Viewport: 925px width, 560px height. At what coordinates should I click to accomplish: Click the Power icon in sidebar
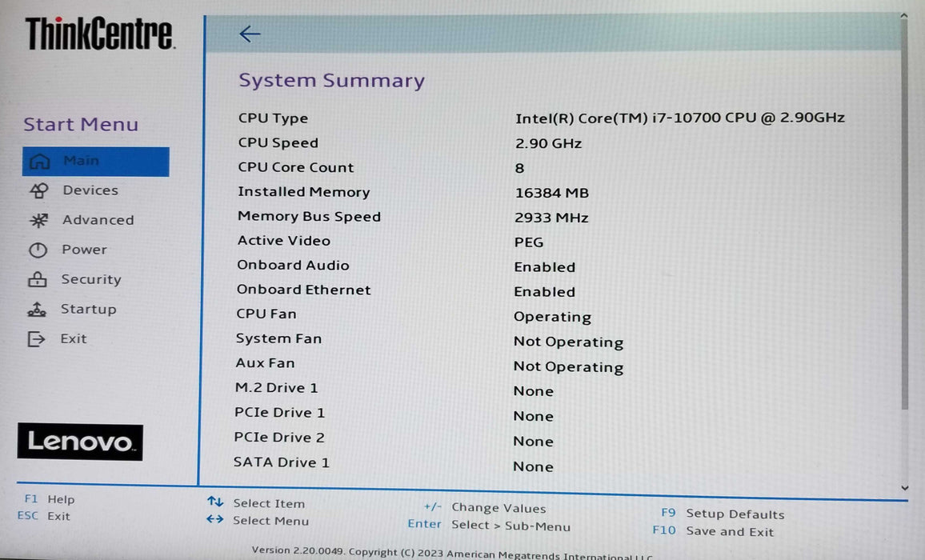coord(38,250)
